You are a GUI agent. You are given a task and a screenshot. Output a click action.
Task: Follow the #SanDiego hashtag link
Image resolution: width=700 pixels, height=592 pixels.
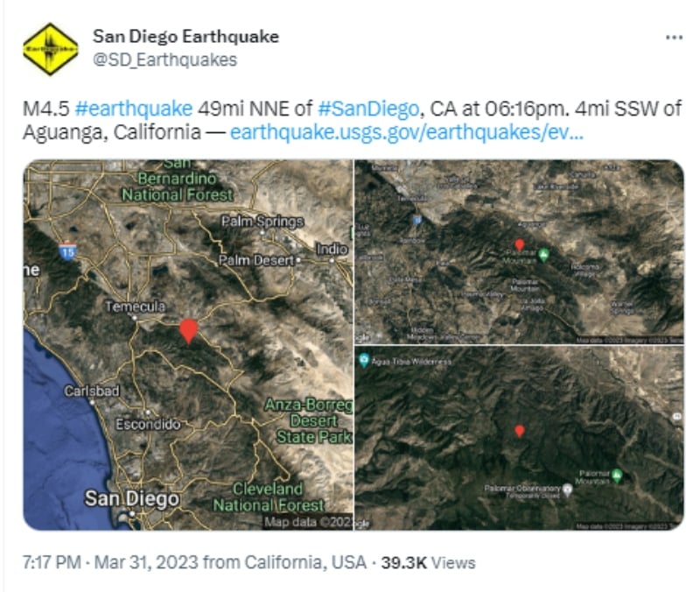point(368,109)
